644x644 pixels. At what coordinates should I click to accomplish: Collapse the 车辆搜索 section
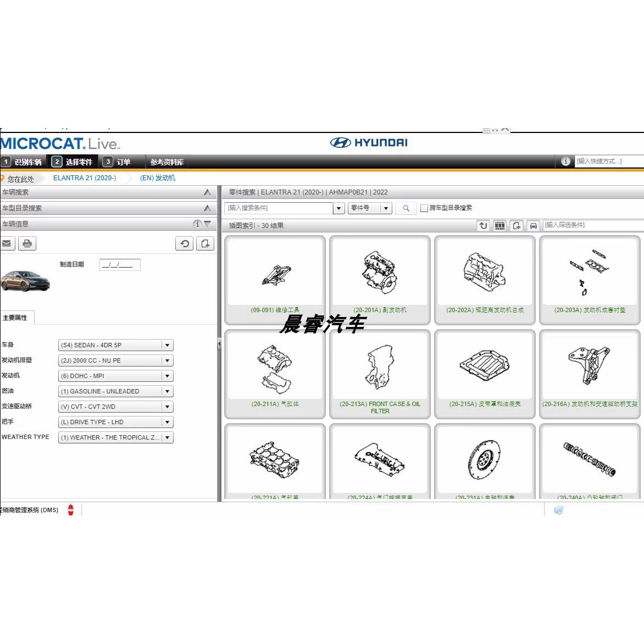click(x=207, y=192)
